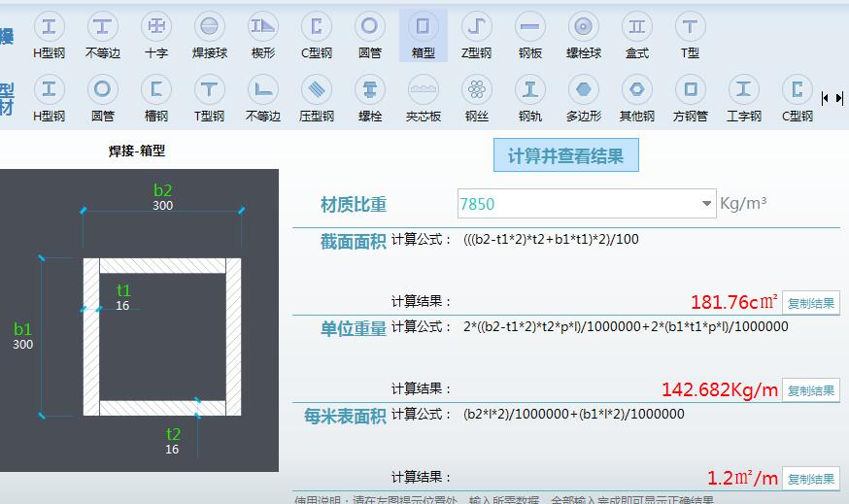This screenshot has width=849, height=504.
Task: Open the 材质比重 density dropdown
Action: tap(706, 204)
